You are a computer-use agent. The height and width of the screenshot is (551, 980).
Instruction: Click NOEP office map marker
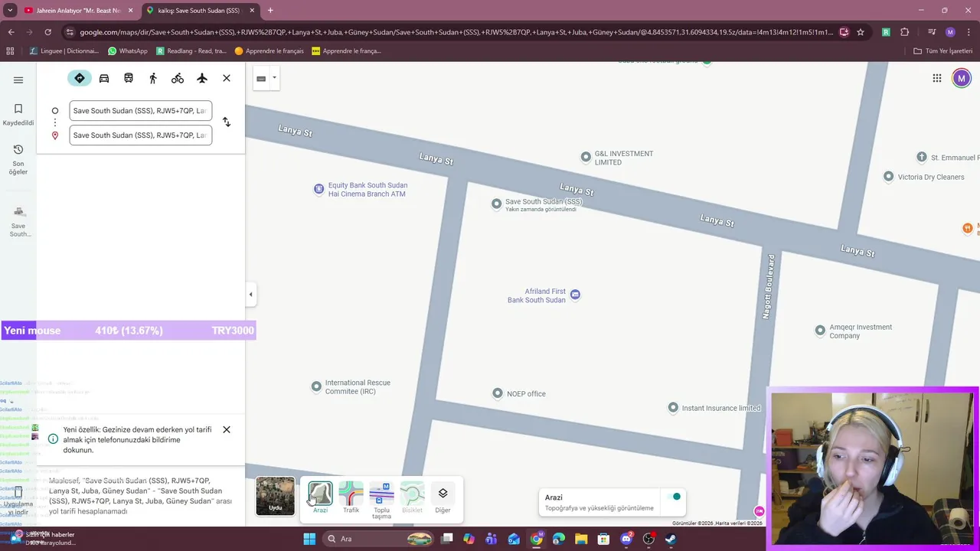(498, 393)
